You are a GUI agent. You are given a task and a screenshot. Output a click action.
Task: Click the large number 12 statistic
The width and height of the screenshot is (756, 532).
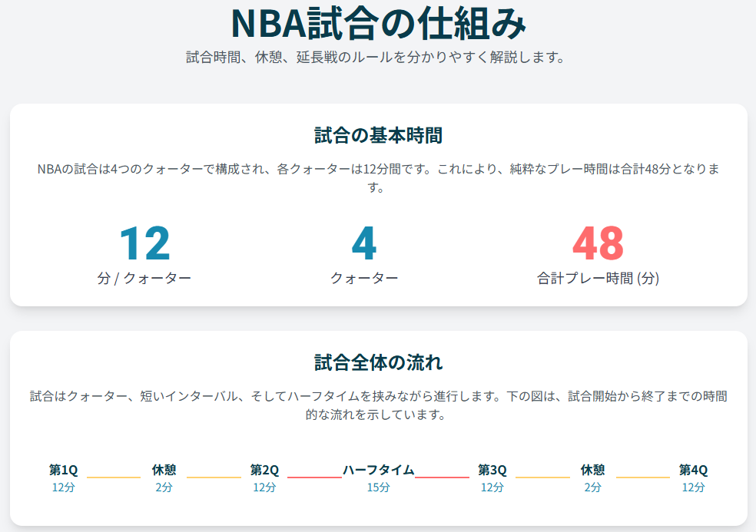(144, 243)
